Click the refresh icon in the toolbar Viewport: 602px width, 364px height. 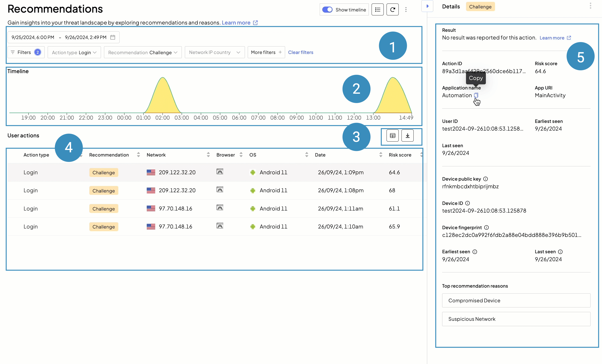point(392,9)
